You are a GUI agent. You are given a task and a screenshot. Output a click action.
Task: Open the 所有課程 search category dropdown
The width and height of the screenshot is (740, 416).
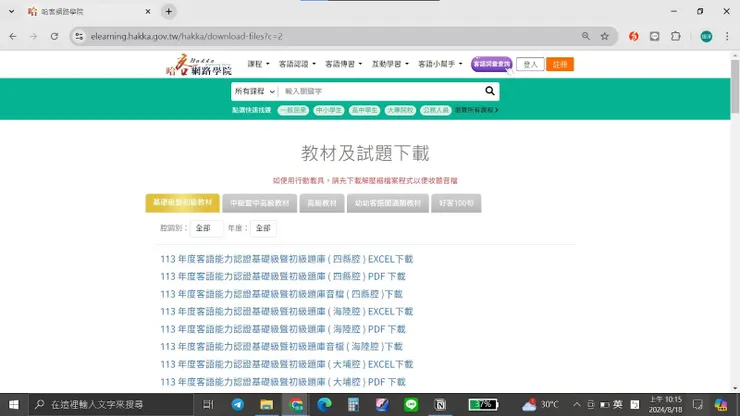pos(254,91)
